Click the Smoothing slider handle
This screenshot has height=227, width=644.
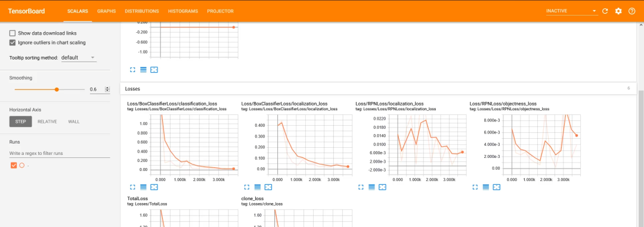coord(57,89)
